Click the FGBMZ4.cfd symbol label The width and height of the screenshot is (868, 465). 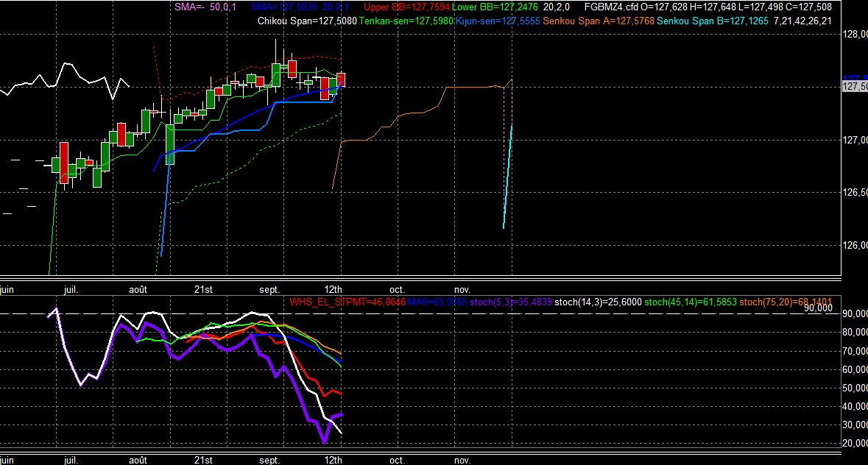(x=611, y=7)
